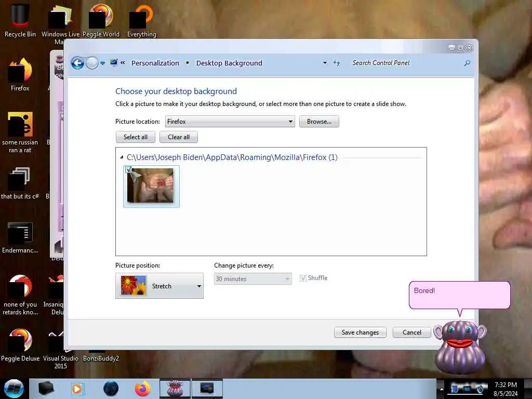Select the 'some russian ran a rat' icon
Screen dimensions: 532x399
coord(20,132)
